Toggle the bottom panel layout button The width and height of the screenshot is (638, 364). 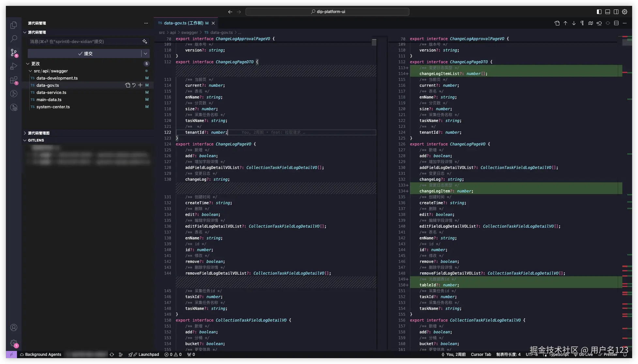point(608,12)
